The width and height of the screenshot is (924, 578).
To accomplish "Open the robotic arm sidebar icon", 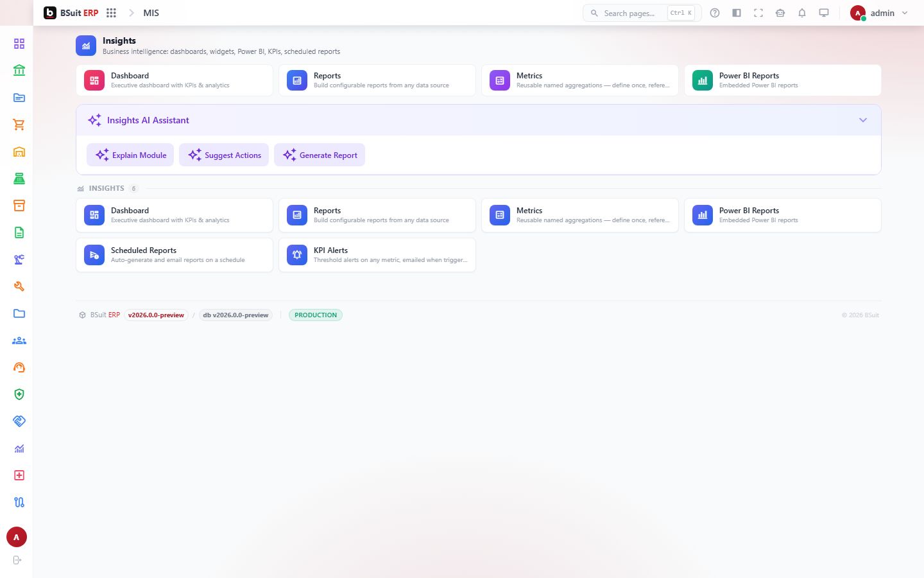I will (19, 259).
